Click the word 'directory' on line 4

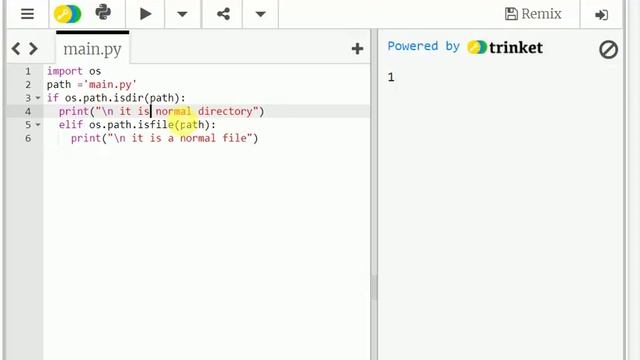pos(225,111)
